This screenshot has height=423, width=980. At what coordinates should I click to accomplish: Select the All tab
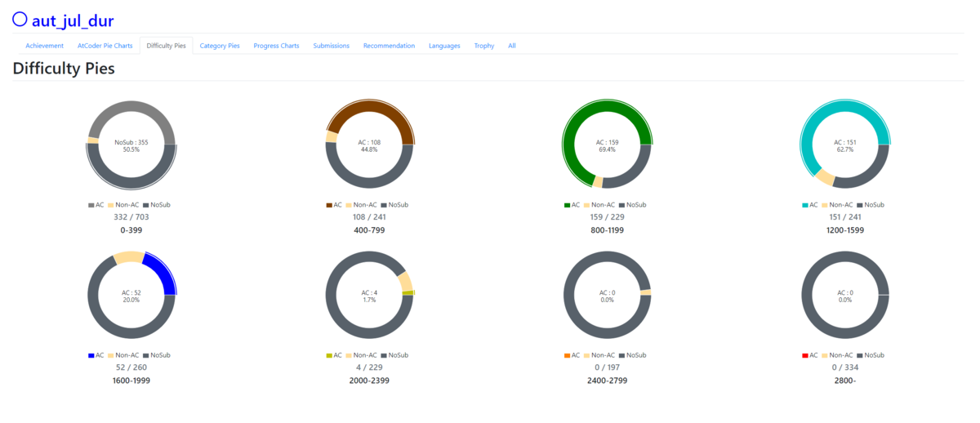[x=512, y=46]
